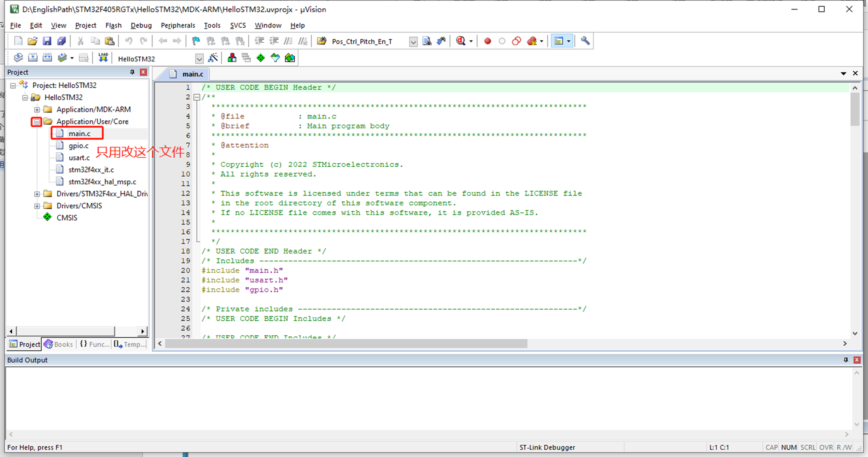The width and height of the screenshot is (868, 457).
Task: Close the Project panel
Action: point(143,72)
